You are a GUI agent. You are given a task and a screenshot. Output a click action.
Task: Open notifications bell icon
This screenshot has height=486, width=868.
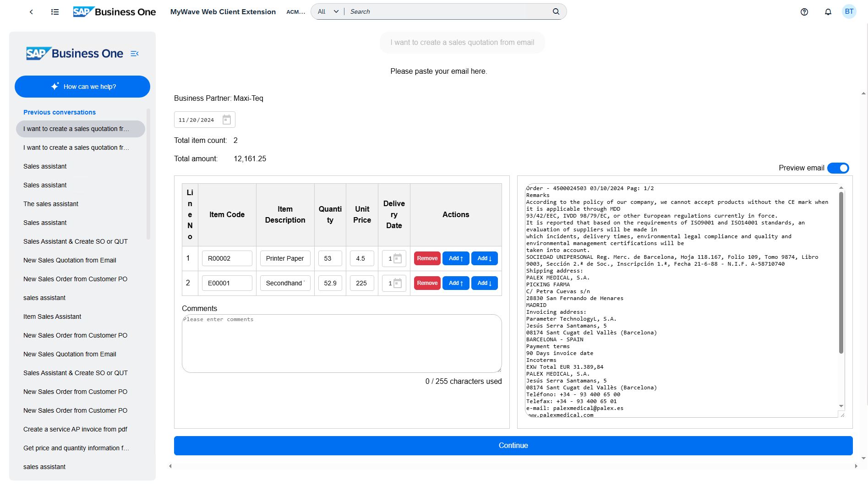[x=828, y=12]
